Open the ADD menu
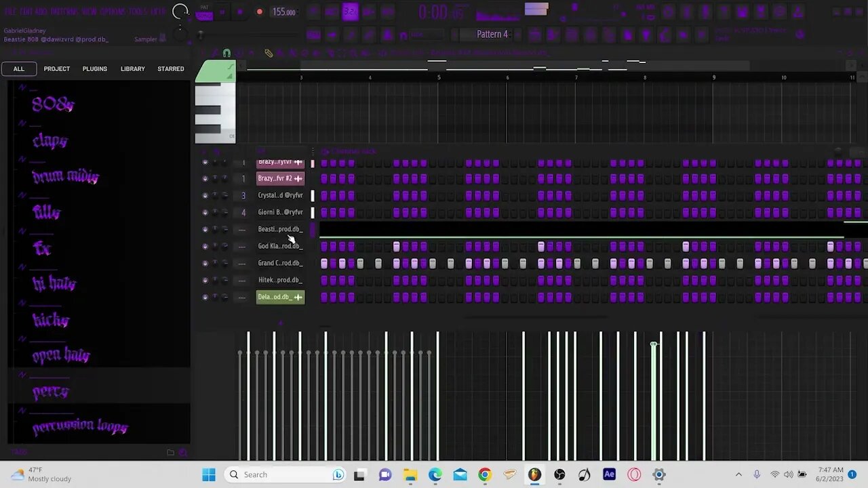 [41, 12]
